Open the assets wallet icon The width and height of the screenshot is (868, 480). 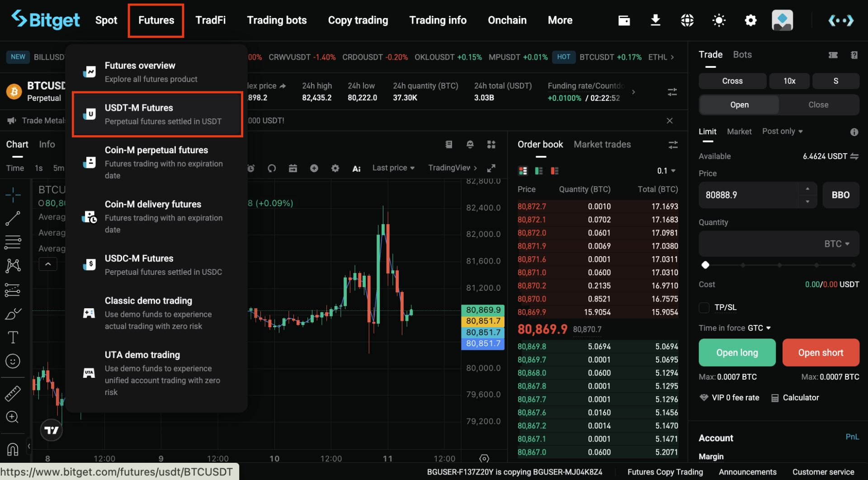point(624,20)
